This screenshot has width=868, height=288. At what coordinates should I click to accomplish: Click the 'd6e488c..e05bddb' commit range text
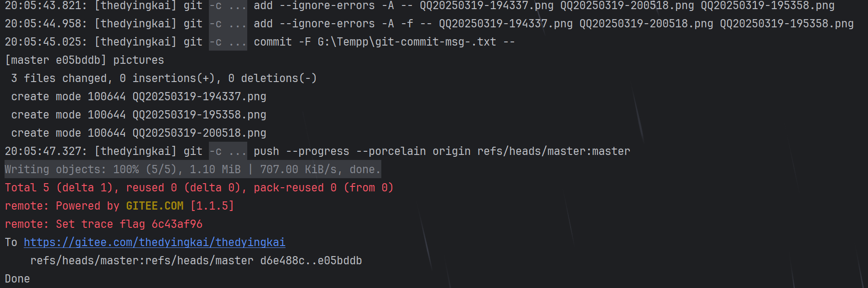click(311, 261)
